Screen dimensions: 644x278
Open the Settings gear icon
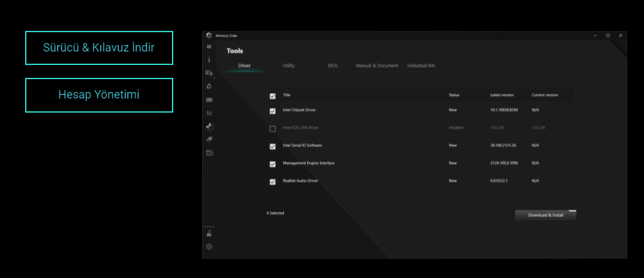point(209,246)
